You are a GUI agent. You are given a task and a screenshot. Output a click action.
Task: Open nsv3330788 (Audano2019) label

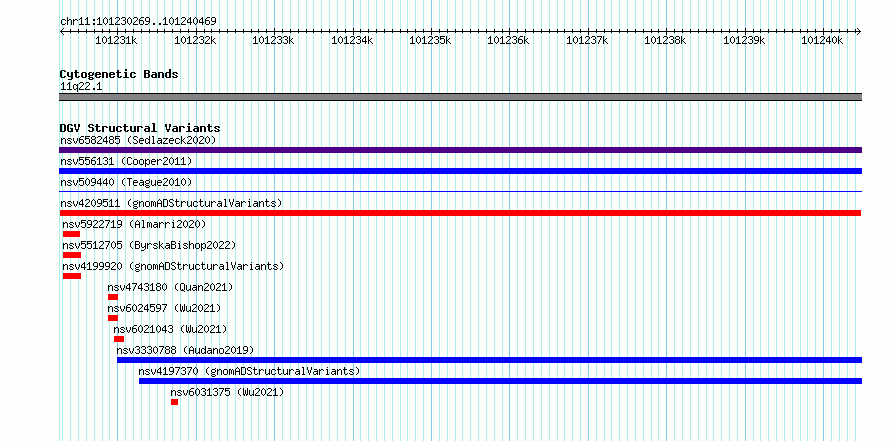coord(185,350)
